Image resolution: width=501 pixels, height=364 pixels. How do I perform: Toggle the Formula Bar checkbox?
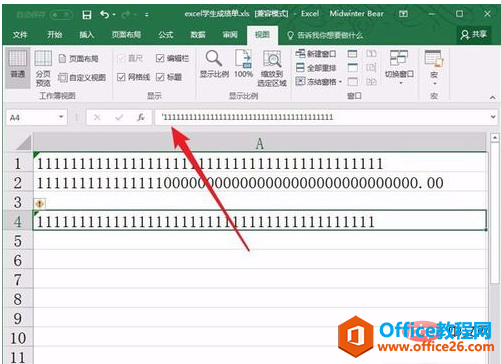[160, 59]
